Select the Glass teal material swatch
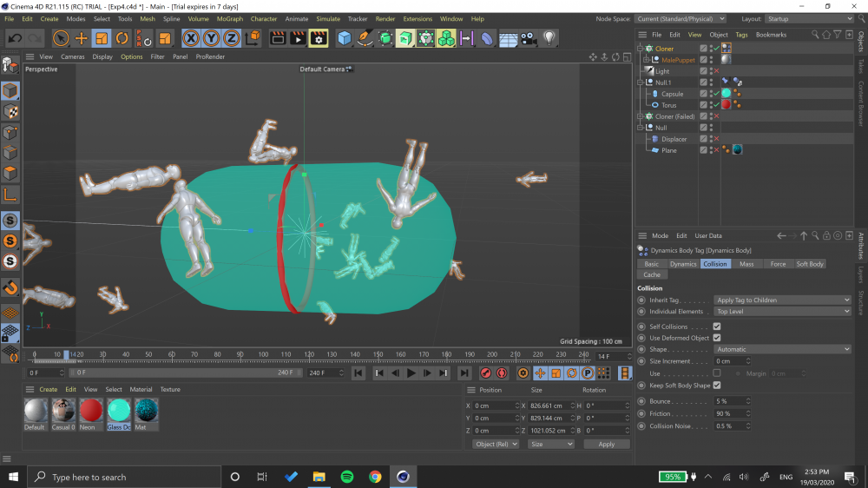The width and height of the screenshot is (868, 488). click(118, 411)
